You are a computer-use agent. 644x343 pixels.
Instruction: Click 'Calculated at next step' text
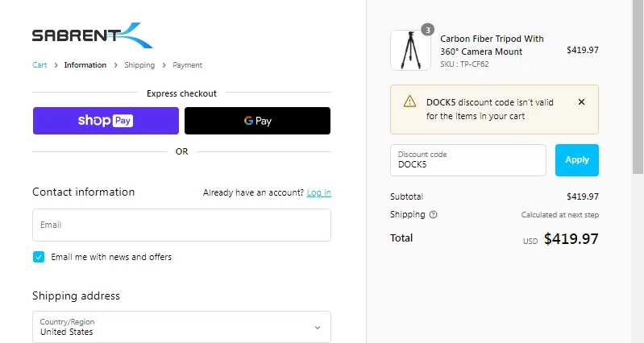coord(560,215)
